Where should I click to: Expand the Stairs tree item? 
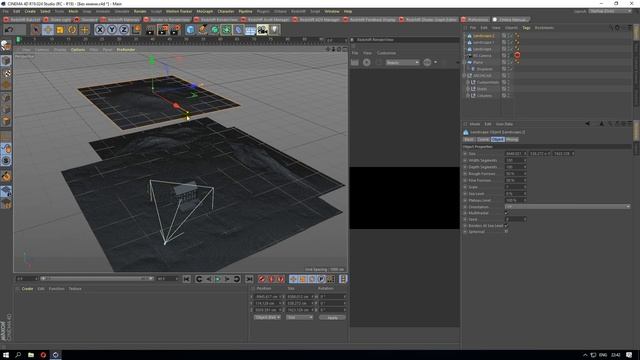click(468, 89)
